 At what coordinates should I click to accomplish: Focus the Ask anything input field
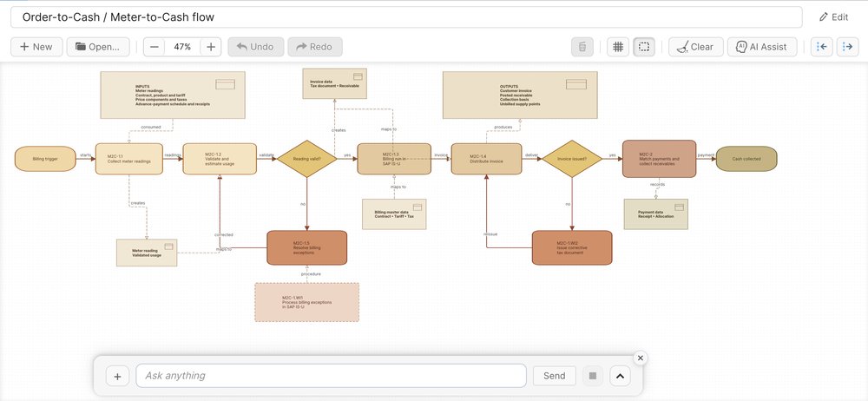[x=331, y=376]
